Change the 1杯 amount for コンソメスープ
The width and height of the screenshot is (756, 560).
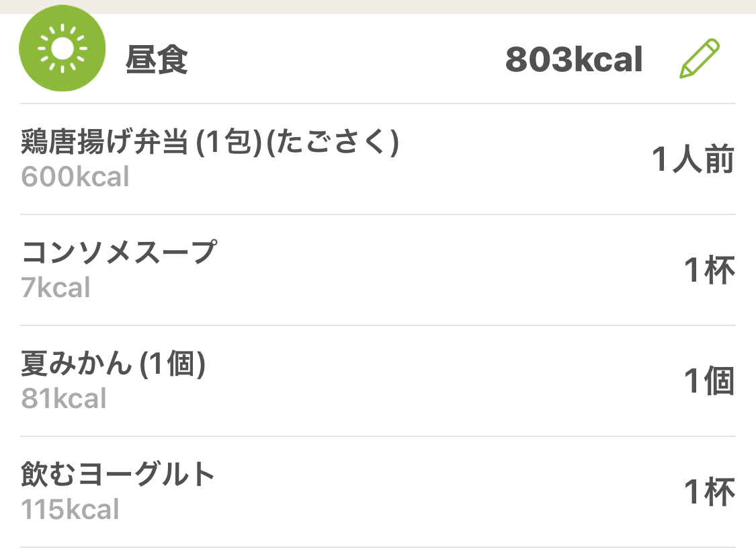click(710, 270)
